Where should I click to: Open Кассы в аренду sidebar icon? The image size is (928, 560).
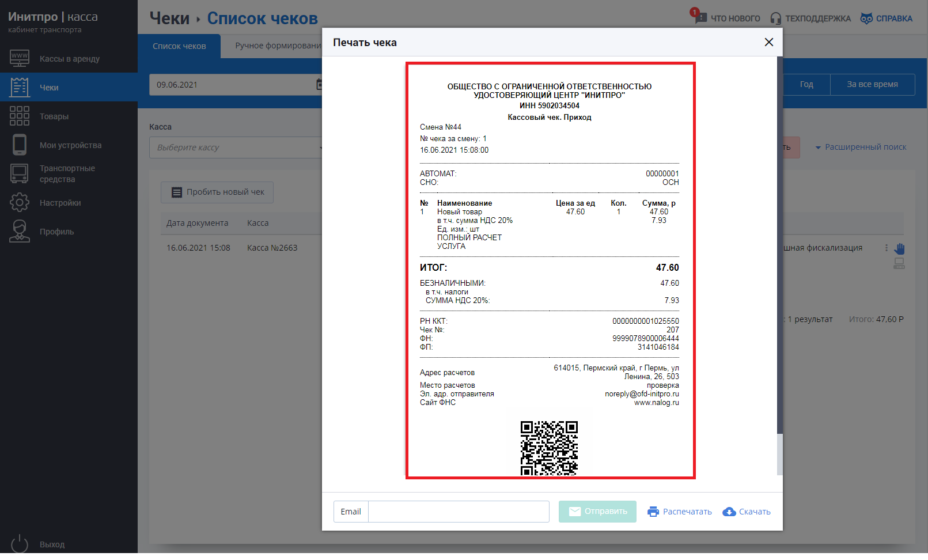[x=20, y=58]
